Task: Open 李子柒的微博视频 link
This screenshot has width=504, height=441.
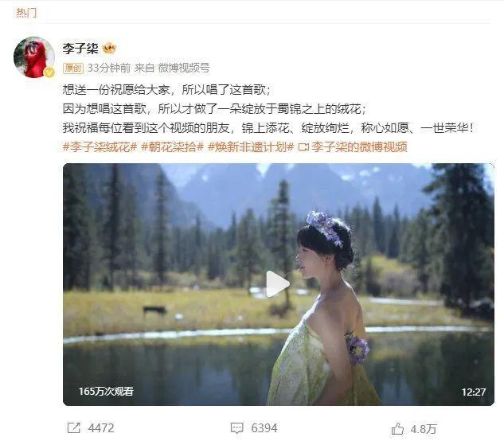Action: [359, 147]
